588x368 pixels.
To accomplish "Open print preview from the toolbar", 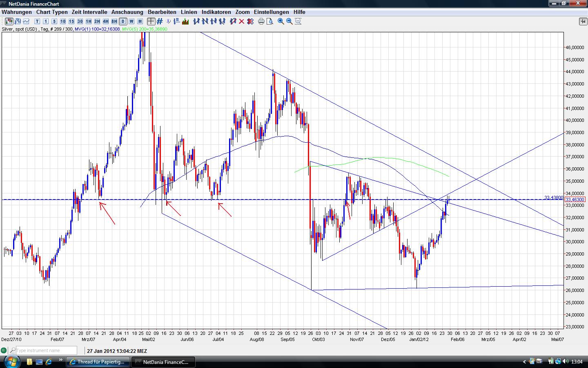I will tap(270, 21).
